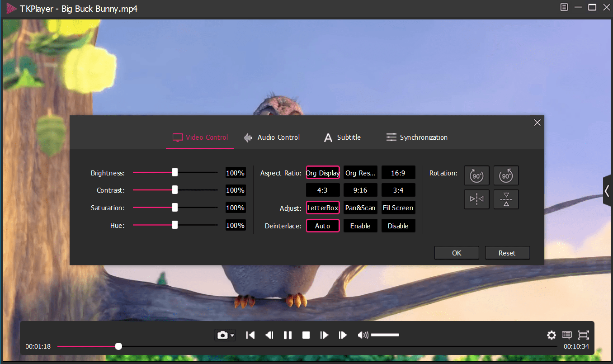613x364 pixels.
Task: Choose Fill Screen adjust mode
Action: tap(398, 208)
